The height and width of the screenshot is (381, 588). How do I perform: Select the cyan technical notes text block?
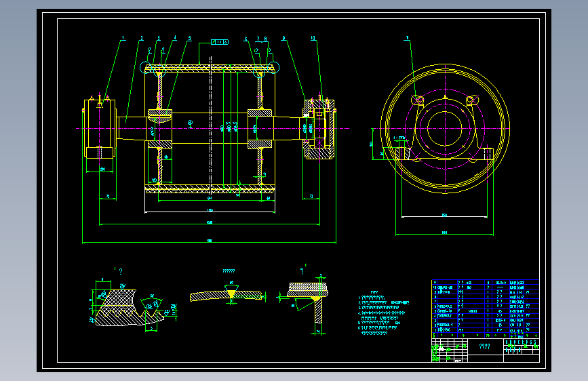pyautogui.click(x=383, y=313)
